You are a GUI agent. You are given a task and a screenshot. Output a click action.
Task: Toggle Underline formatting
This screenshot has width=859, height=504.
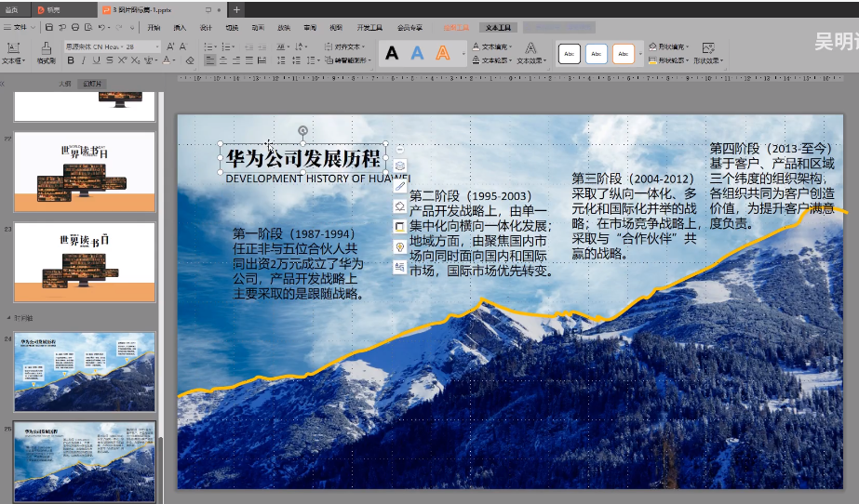click(97, 60)
